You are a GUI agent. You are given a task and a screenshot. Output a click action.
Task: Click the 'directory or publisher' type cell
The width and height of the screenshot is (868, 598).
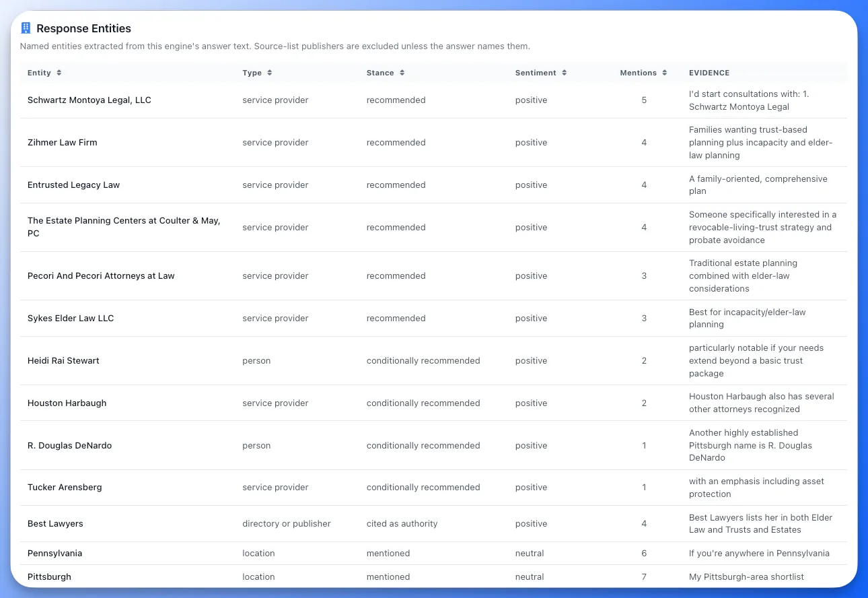[x=287, y=524]
